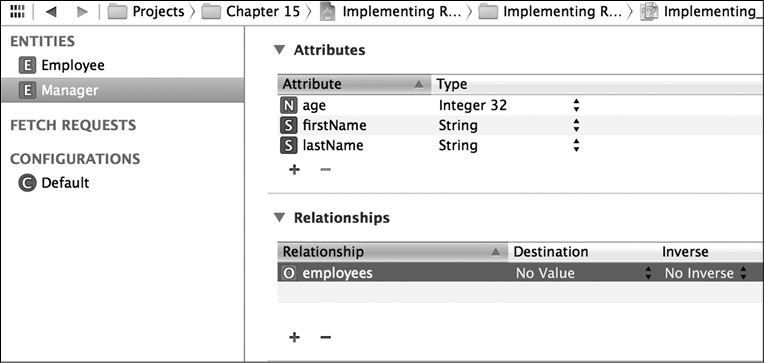The image size is (764, 363).
Task: Add a new relationship with plus
Action: click(x=294, y=337)
